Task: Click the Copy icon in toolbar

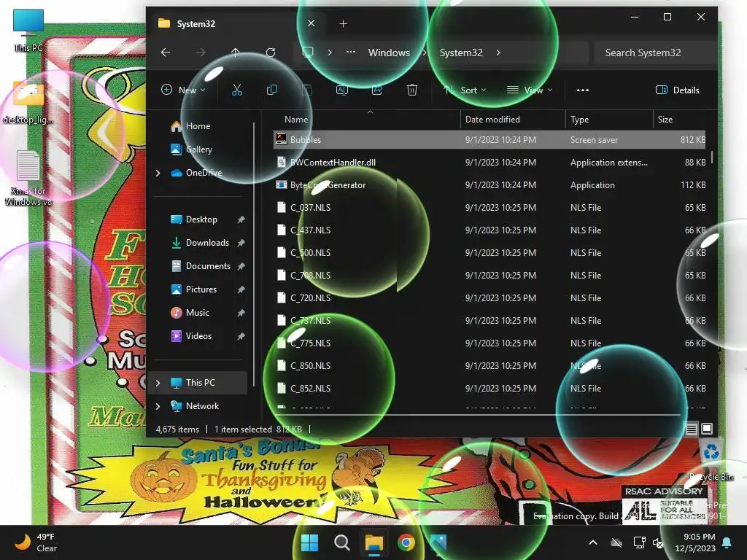Action: coord(272,90)
